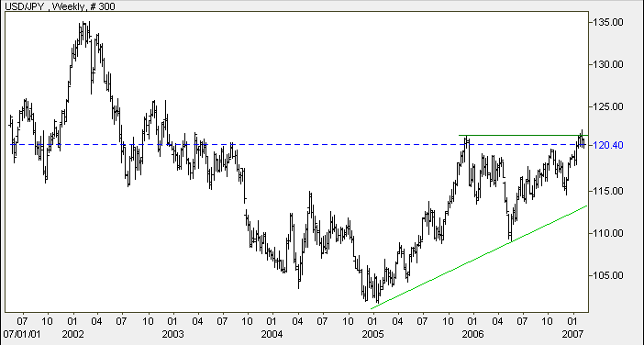Click the 115.00 price axis label
Image resolution: width=644 pixels, height=345 pixels.
[607, 191]
